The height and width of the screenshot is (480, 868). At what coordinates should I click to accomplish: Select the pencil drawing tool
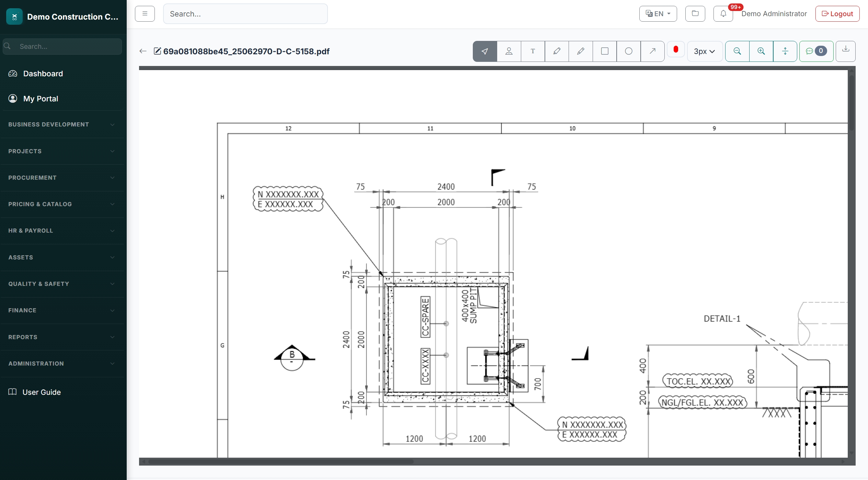(580, 51)
